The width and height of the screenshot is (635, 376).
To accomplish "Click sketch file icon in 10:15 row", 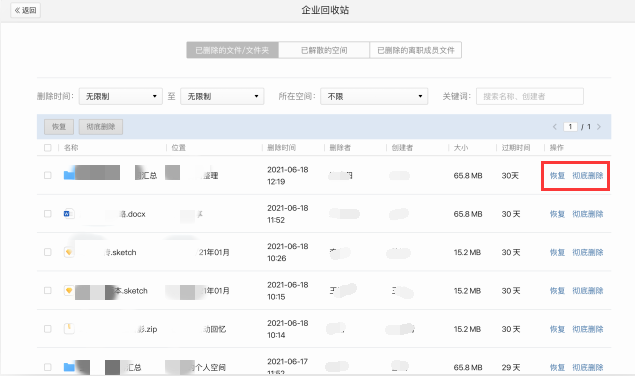I will (x=69, y=291).
